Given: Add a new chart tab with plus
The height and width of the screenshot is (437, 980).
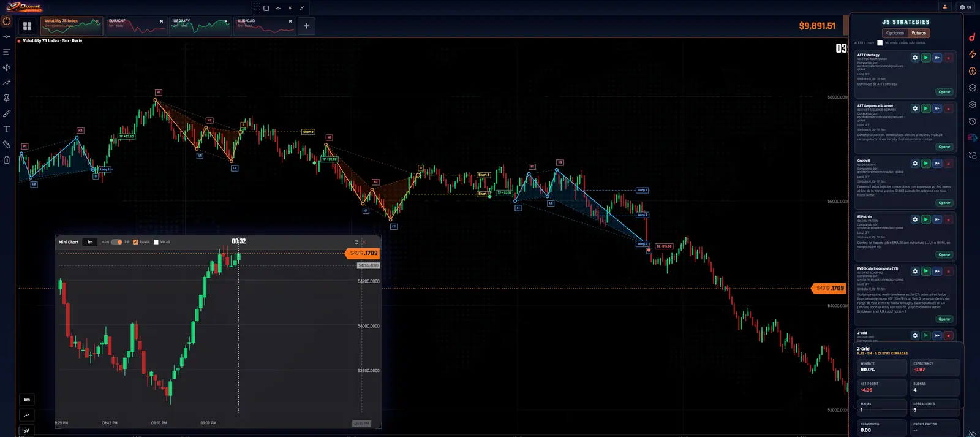Looking at the screenshot, I should pyautogui.click(x=306, y=26).
